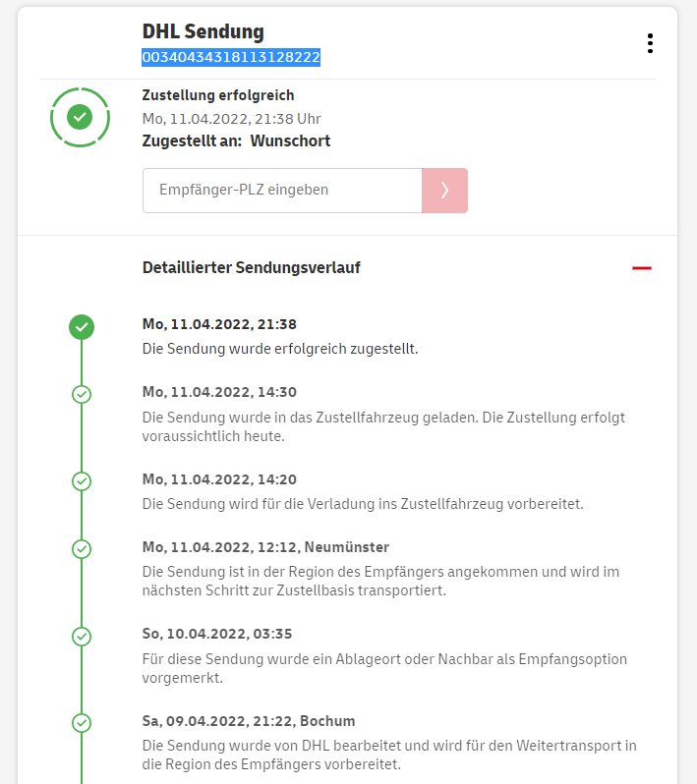Click the large green delivery success icon
The image size is (697, 784).
point(81,118)
